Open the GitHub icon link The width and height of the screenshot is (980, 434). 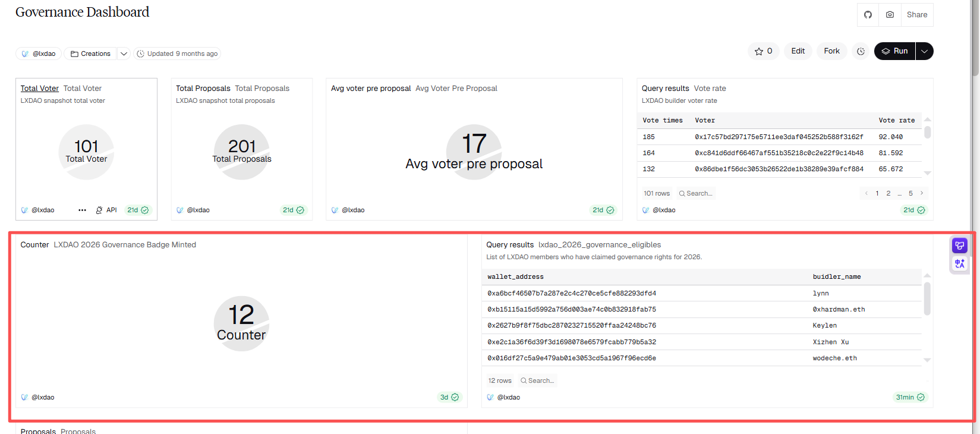868,15
